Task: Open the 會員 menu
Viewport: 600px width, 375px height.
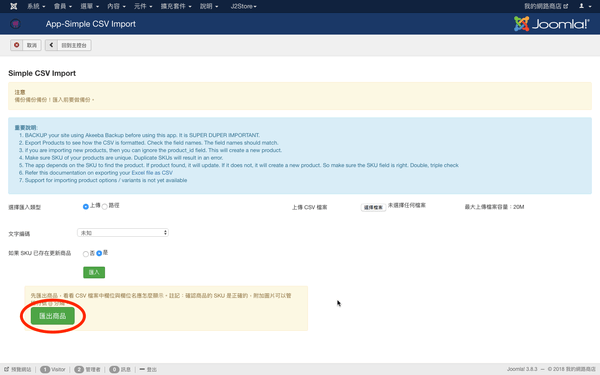Action: [62, 6]
